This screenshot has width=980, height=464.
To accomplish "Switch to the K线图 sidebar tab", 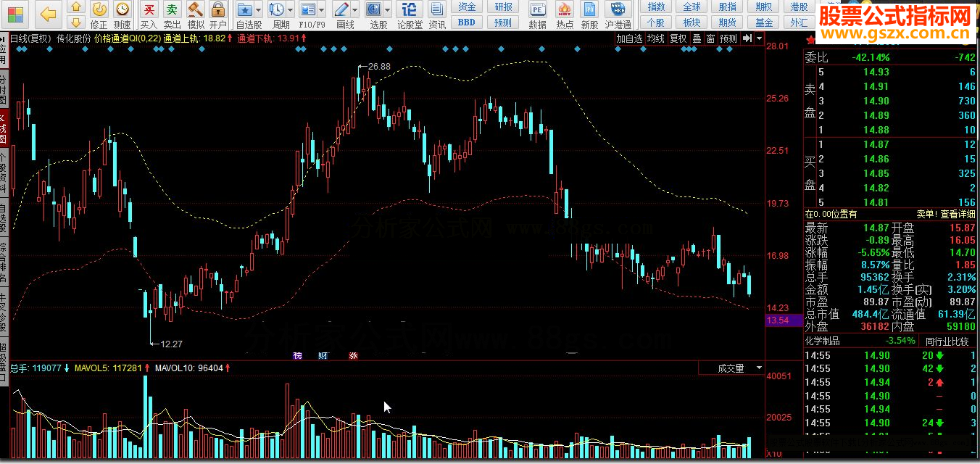I will point(4,128).
